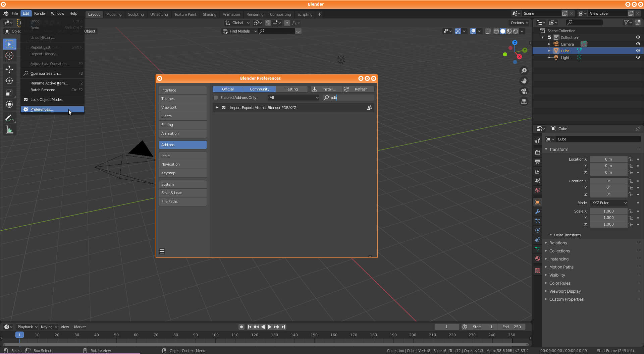
Task: Switch to the Shading workspace tab
Action: pyautogui.click(x=209, y=14)
